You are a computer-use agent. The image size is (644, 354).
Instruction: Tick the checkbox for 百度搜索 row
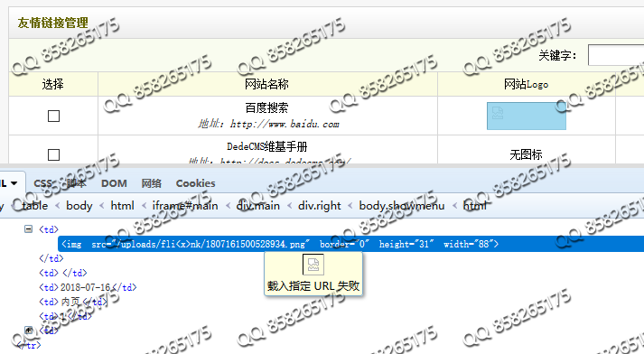pyautogui.click(x=54, y=116)
